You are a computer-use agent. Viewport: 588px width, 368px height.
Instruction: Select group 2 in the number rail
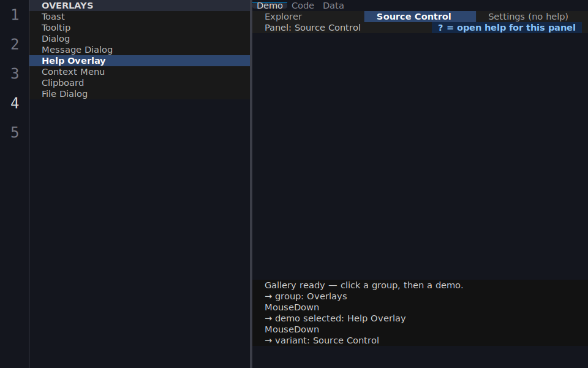[15, 44]
